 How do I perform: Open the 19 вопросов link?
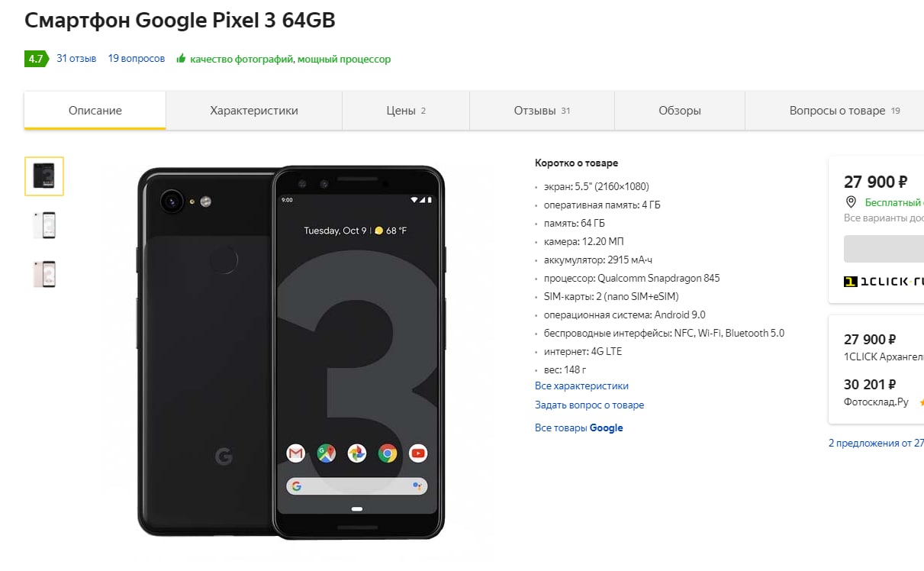tap(137, 59)
